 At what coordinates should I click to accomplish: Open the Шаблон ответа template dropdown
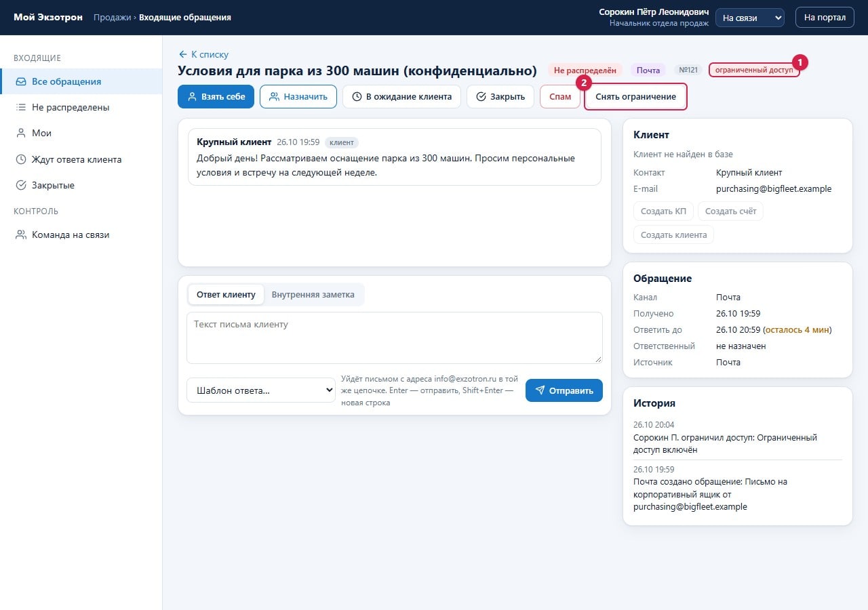point(261,390)
